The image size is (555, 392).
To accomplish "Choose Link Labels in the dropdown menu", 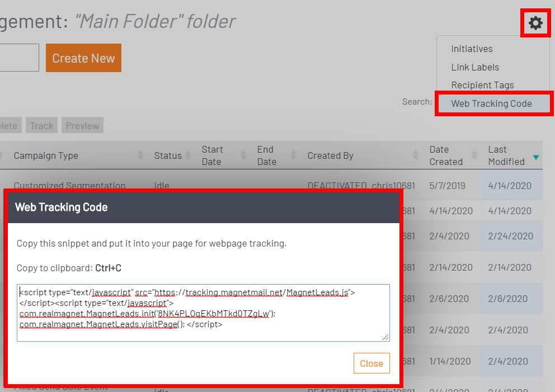I will coord(475,67).
